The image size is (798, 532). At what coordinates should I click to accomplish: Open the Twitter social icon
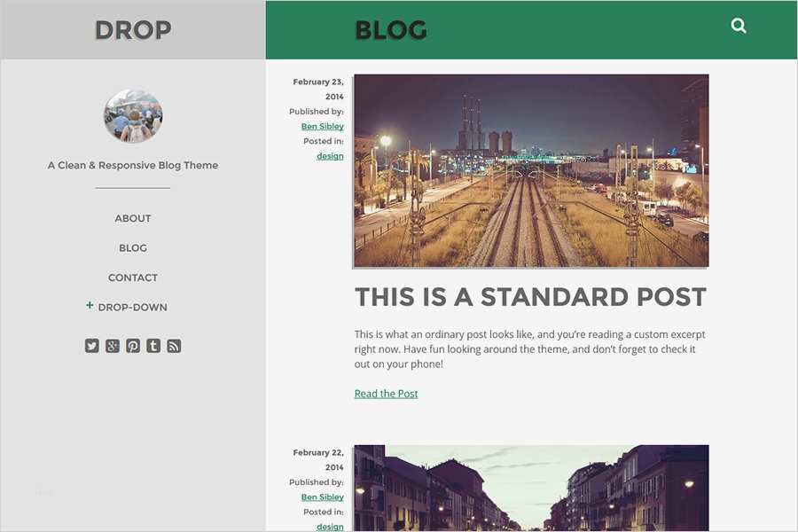[92, 346]
